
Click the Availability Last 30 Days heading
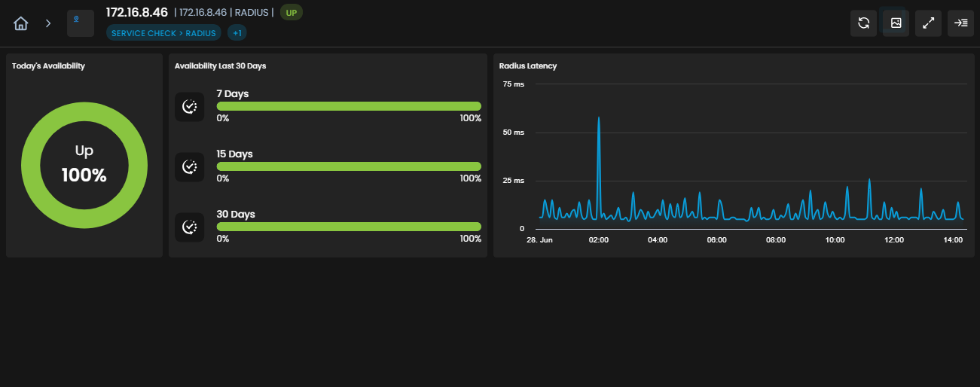point(220,66)
